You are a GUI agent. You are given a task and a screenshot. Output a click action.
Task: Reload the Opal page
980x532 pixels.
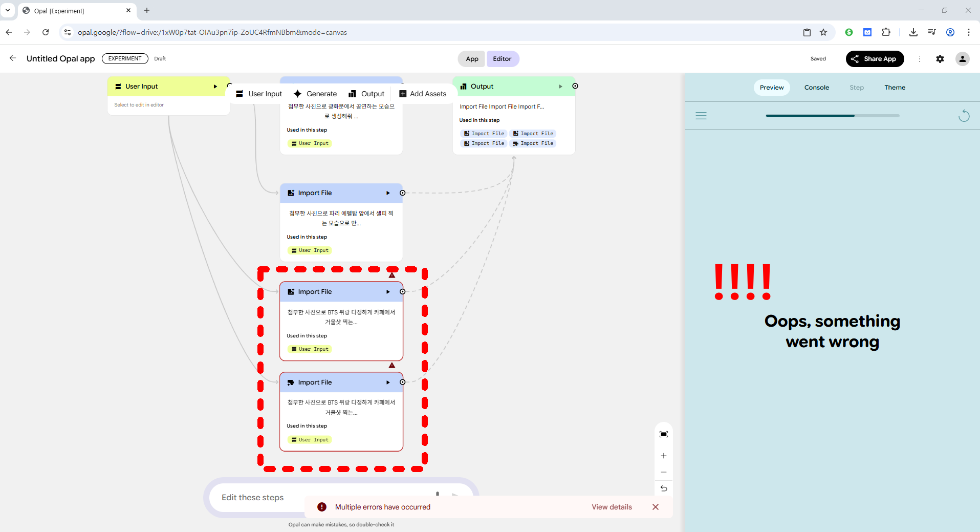[46, 32]
